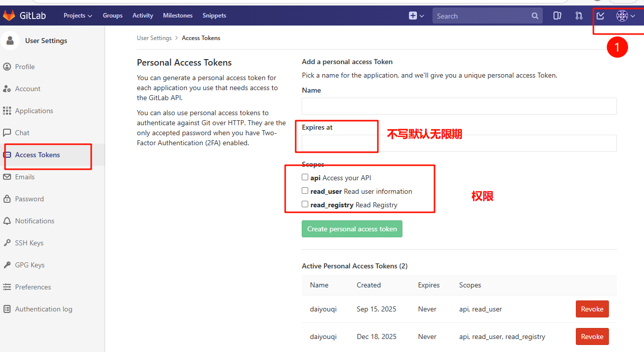Click the User Settings avatar icon
644x352 pixels.
(10, 41)
